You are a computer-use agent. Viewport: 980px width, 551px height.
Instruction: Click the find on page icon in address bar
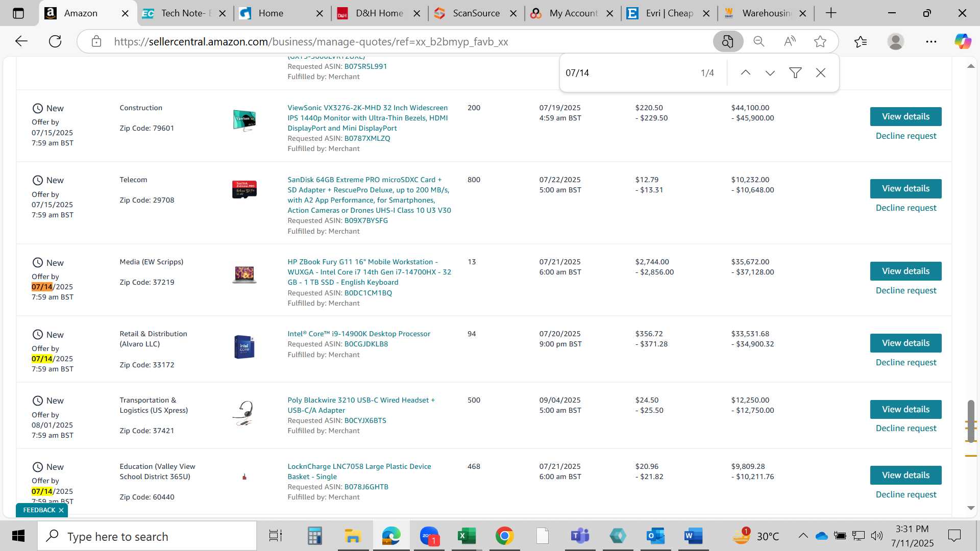pos(728,41)
